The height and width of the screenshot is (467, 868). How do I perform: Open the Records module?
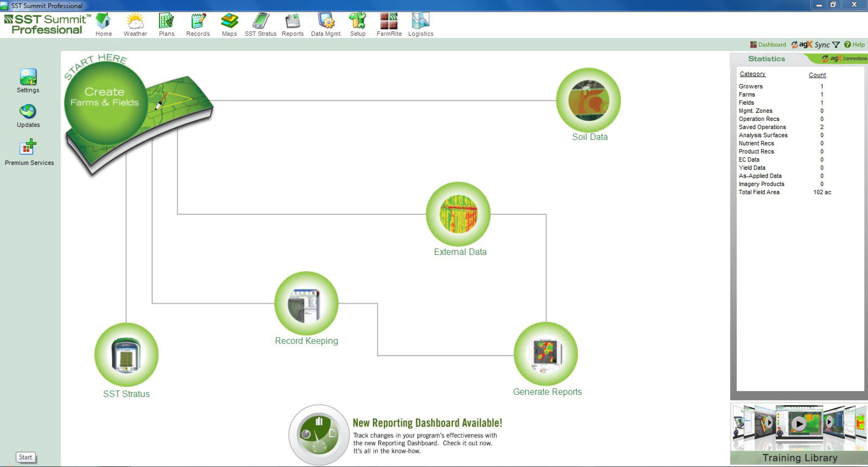[198, 25]
